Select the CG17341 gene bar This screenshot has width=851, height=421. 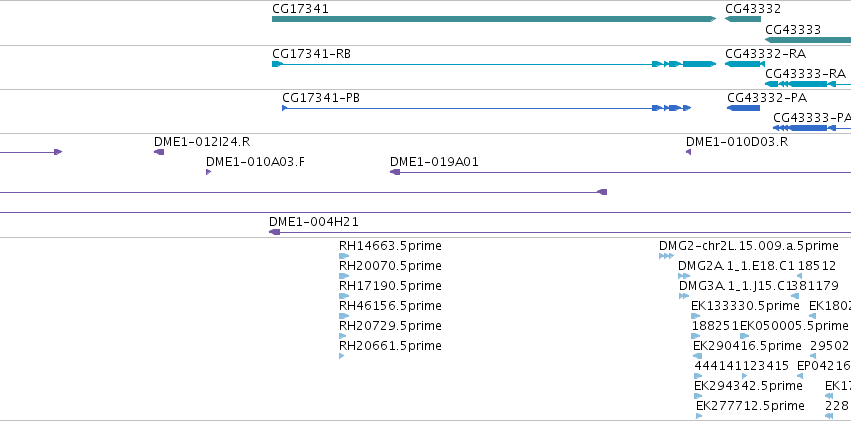(x=494, y=19)
